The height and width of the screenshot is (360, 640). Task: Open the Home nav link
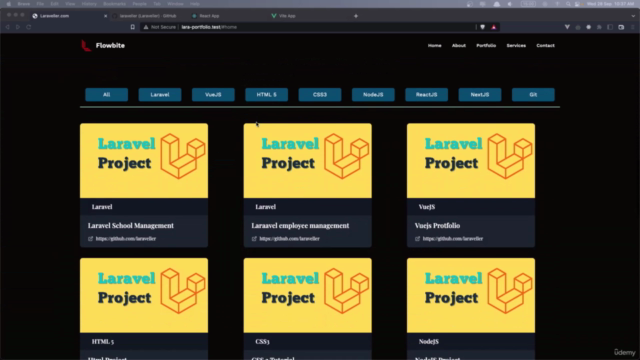coord(434,46)
